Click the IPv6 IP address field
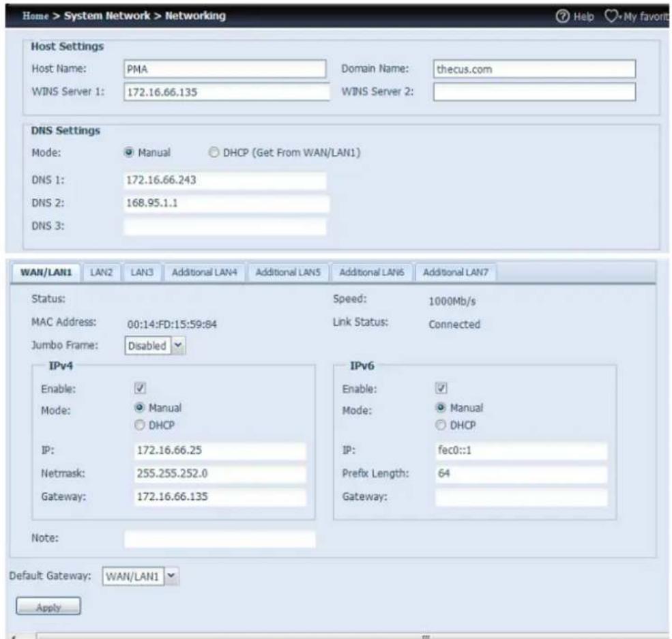 pyautogui.click(x=522, y=451)
